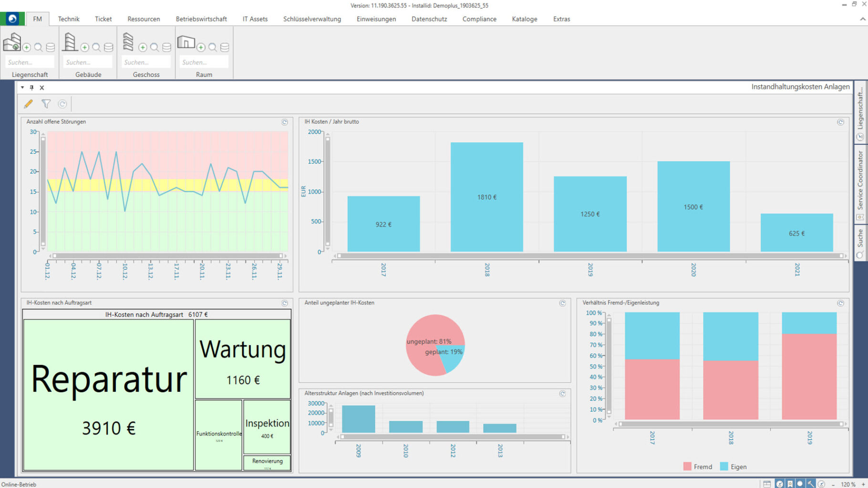Image resolution: width=868 pixels, height=488 pixels.
Task: Click the Reparatur 3910 € treemap tile
Action: tap(108, 395)
